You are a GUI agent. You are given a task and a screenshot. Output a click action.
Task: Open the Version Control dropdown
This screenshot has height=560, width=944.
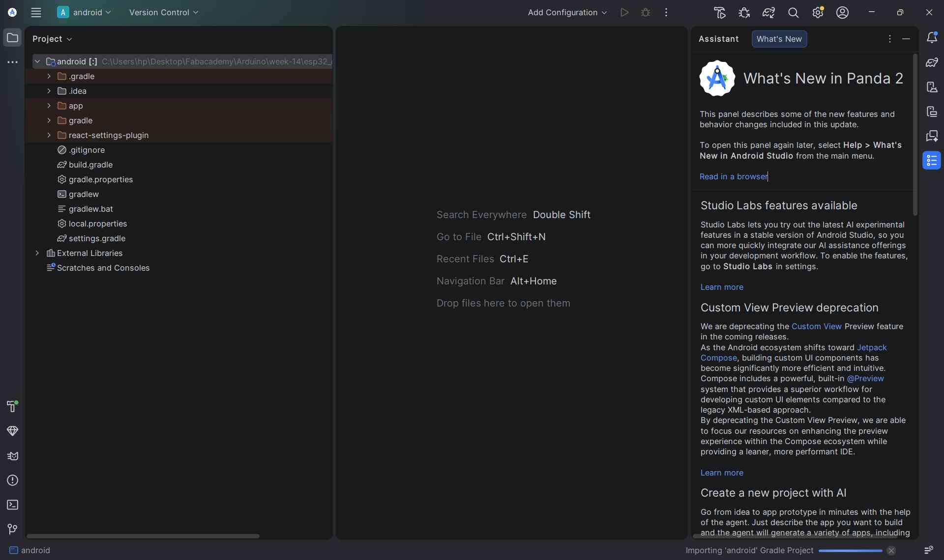click(163, 13)
